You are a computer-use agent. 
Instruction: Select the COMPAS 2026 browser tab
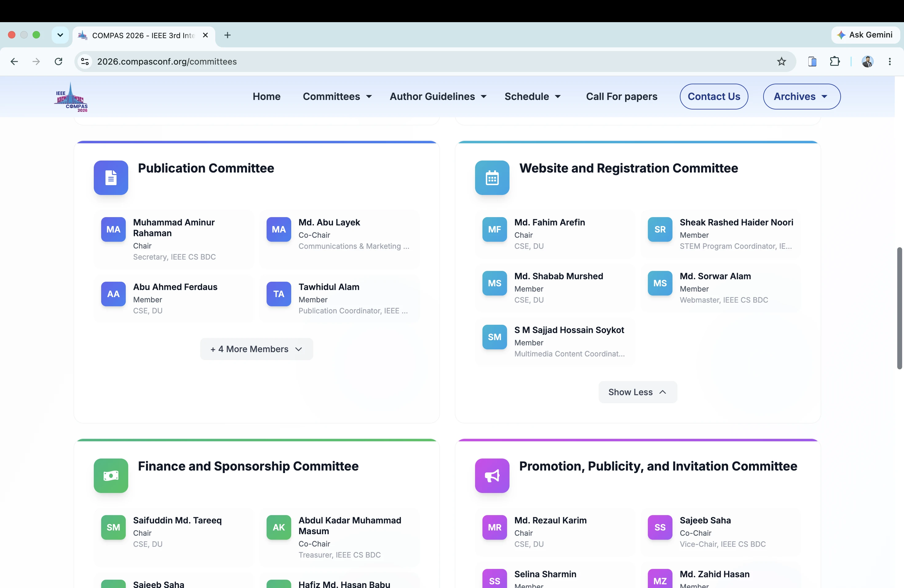pyautogui.click(x=144, y=35)
